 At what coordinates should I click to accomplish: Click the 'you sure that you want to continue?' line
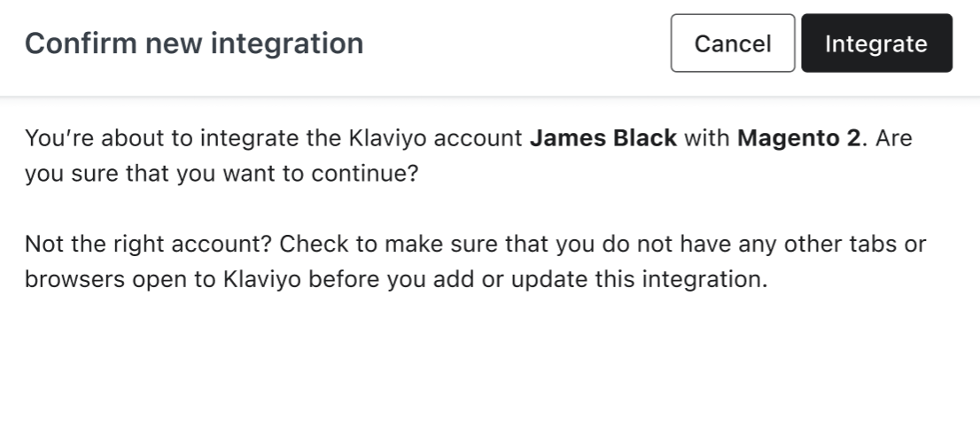click(221, 172)
